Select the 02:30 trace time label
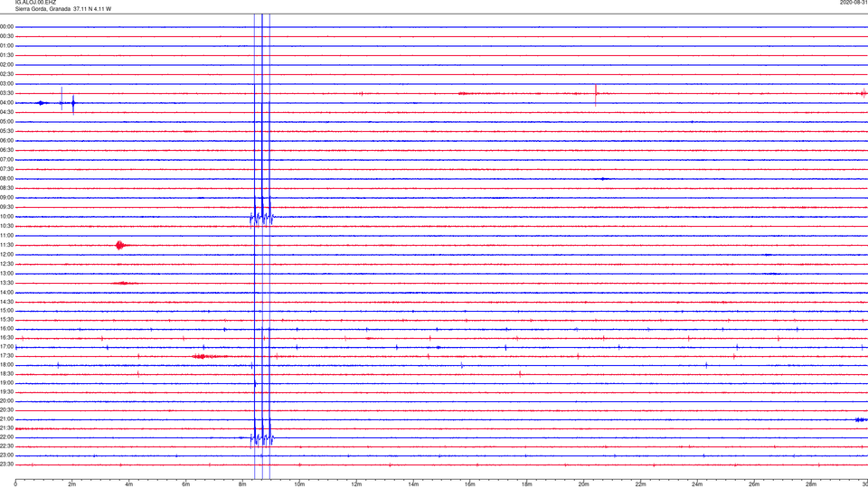 pyautogui.click(x=6, y=73)
